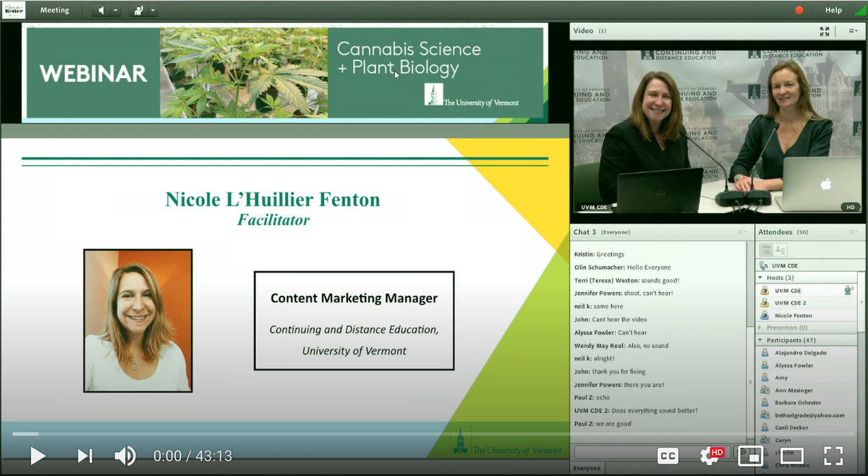Click the meeting logo in top-left corner
868x476 pixels.
coord(14,9)
